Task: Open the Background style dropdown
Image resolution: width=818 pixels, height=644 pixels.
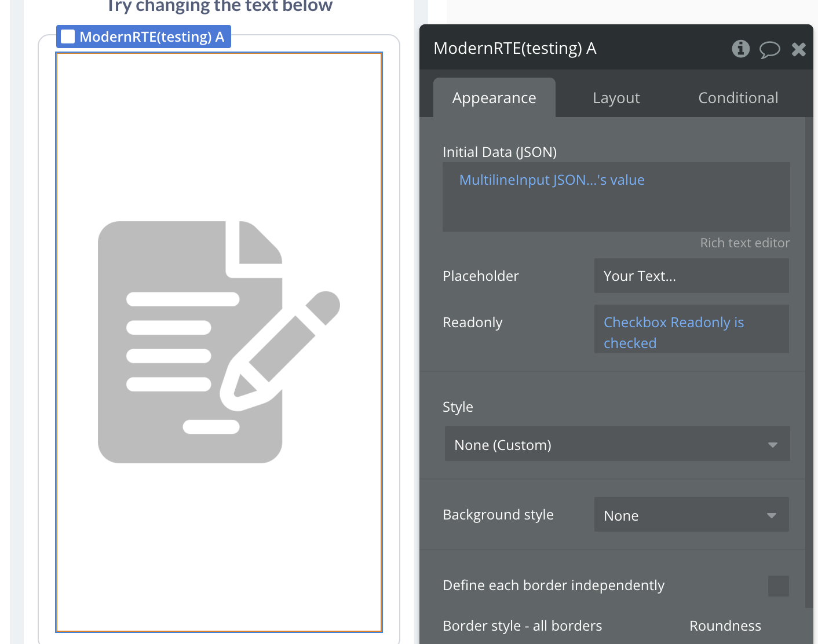Action: point(691,515)
